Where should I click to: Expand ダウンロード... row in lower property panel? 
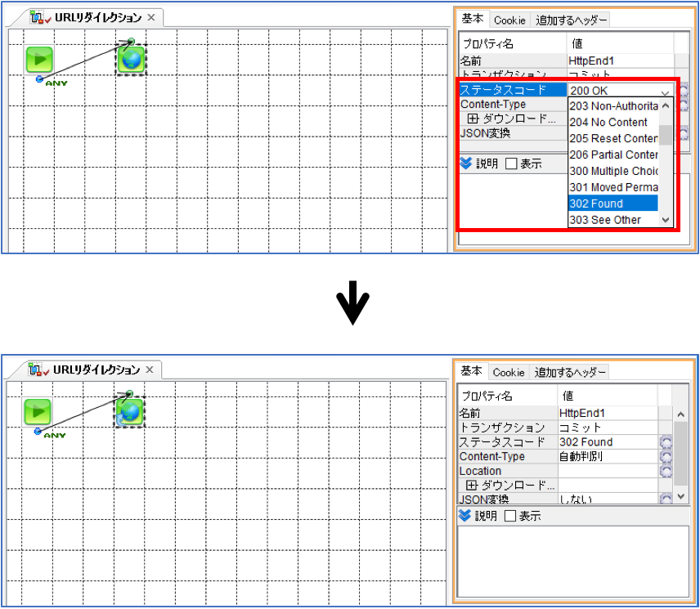(x=471, y=485)
